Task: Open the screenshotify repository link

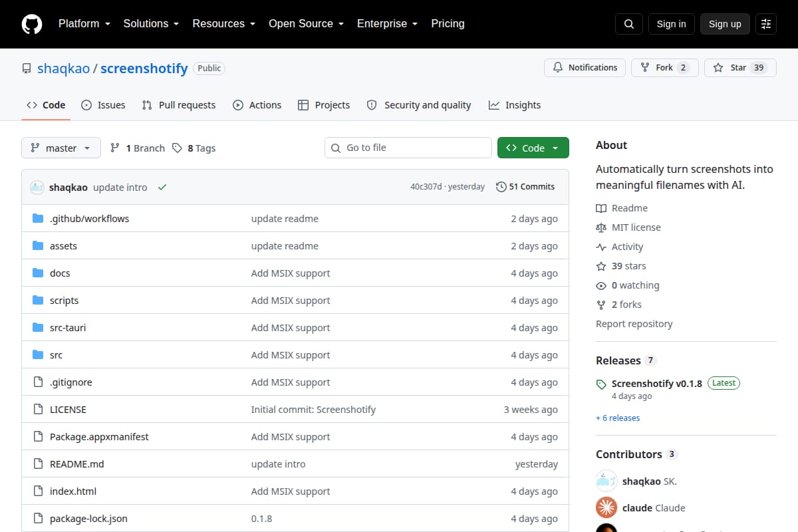Action: point(144,68)
